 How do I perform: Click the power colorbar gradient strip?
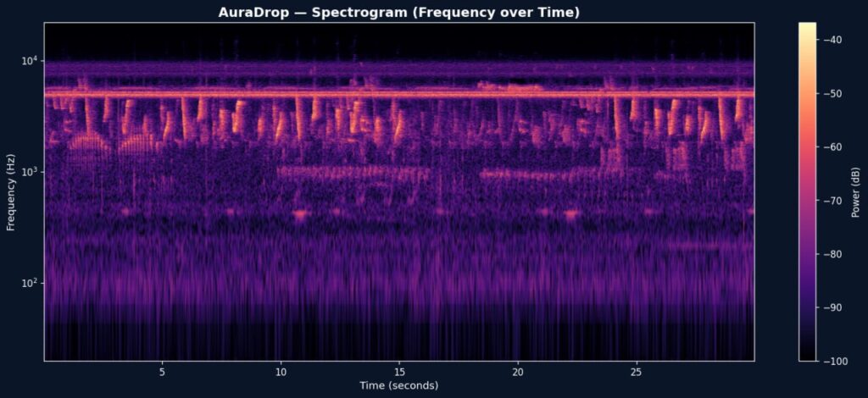click(808, 192)
